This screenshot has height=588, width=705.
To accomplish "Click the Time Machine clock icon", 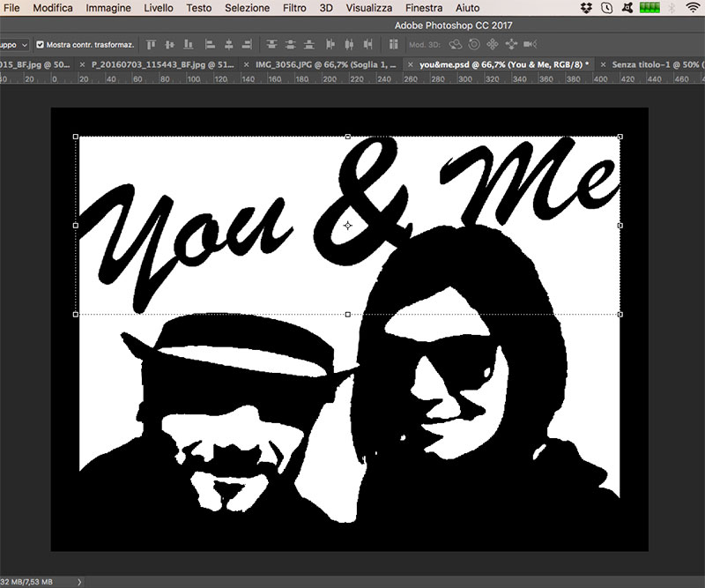I will click(609, 8).
